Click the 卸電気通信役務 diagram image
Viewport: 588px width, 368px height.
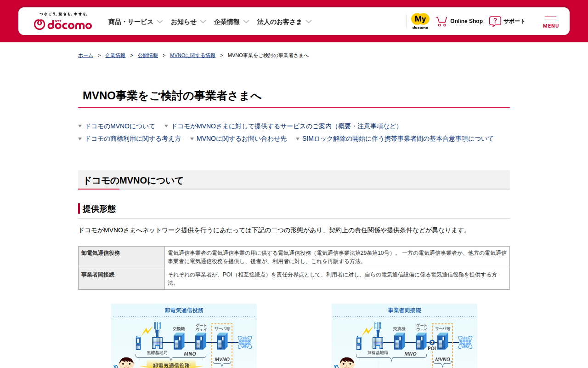(x=184, y=336)
